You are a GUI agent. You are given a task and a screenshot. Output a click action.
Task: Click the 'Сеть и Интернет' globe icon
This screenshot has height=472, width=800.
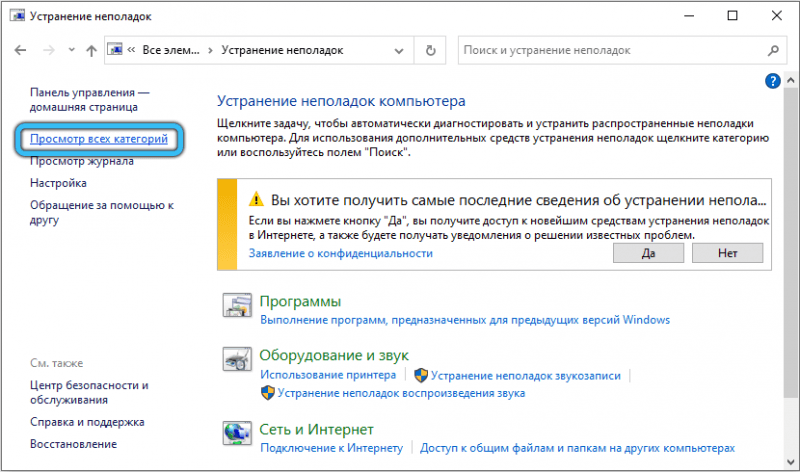[237, 433]
